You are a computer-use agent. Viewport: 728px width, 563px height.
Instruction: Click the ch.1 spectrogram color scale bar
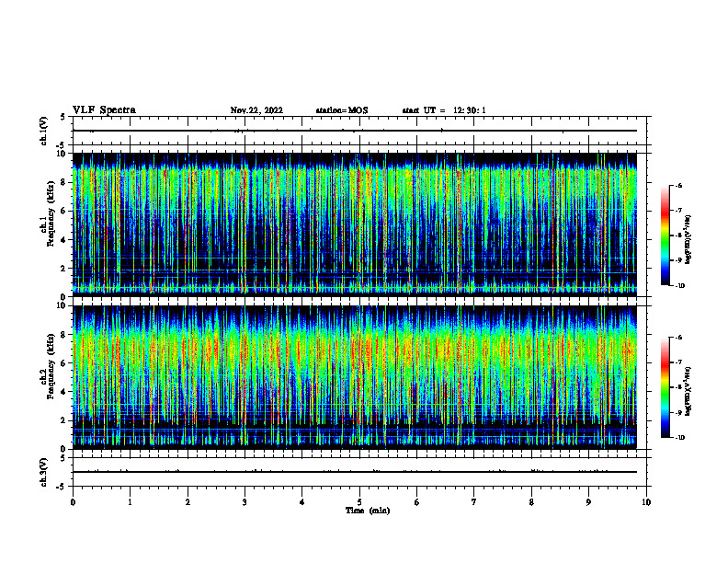coord(665,236)
